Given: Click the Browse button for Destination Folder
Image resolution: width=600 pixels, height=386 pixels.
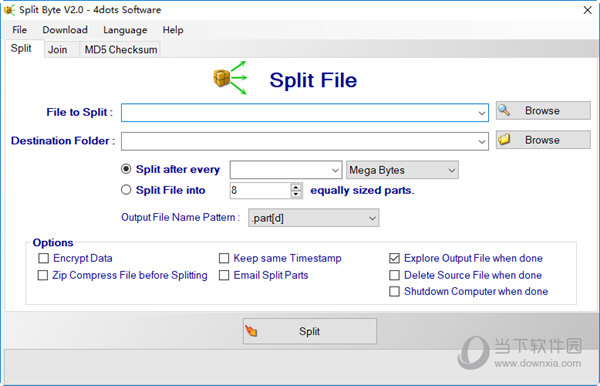Looking at the screenshot, I should [x=543, y=140].
